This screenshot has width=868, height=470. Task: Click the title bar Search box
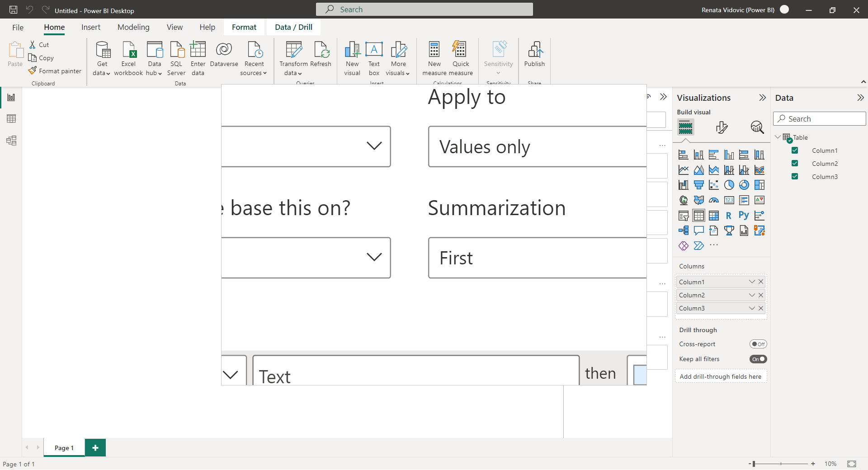(425, 9)
